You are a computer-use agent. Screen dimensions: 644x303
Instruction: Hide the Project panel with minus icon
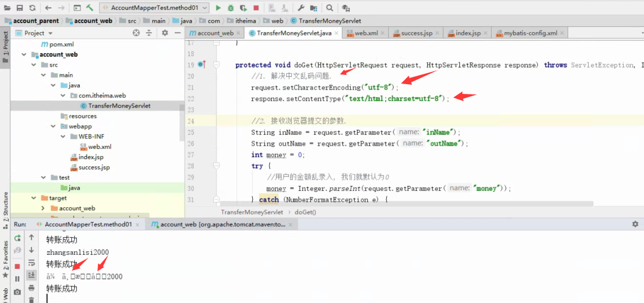pyautogui.click(x=177, y=33)
